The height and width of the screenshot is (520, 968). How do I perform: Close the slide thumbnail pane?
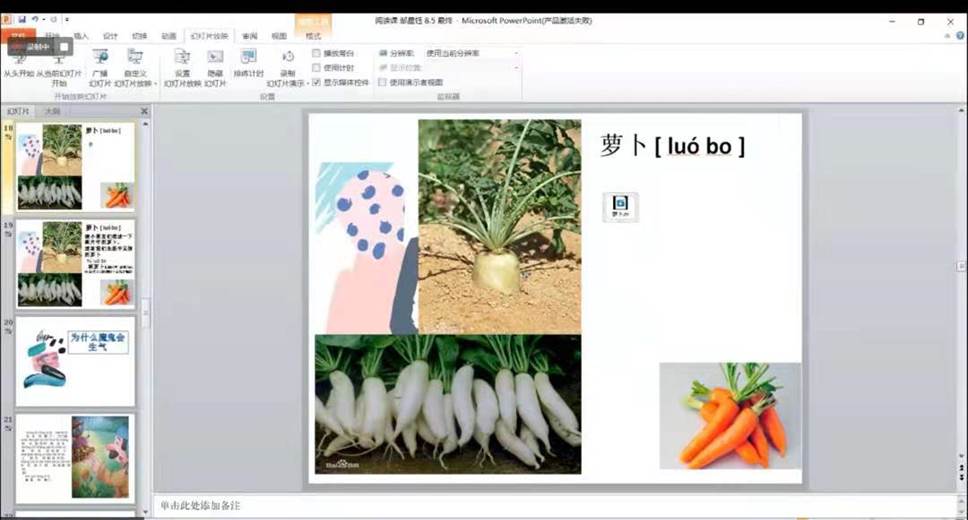click(144, 111)
